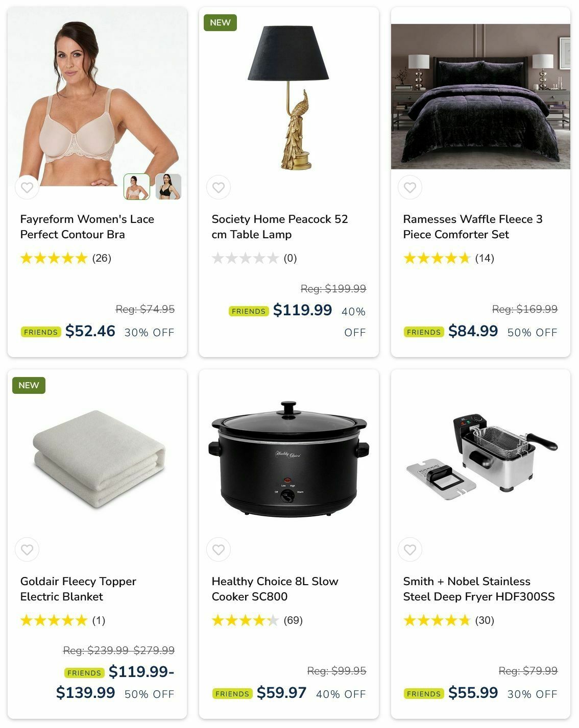Heart the Healthy Choice Slow Cooker

coord(219,549)
